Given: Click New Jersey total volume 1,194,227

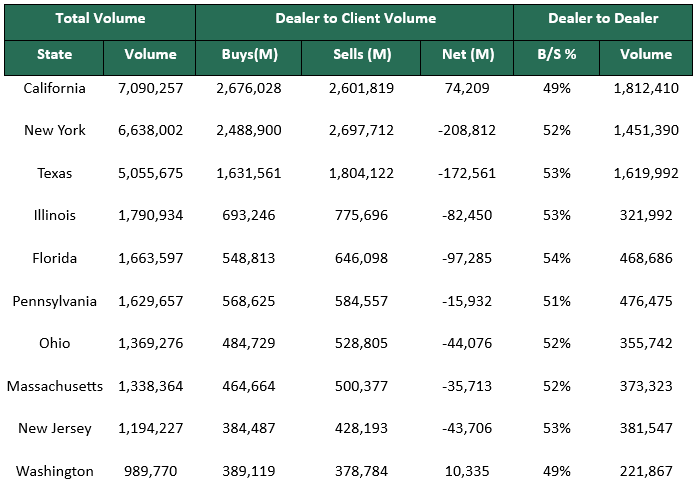Looking at the screenshot, I should click(150, 428).
